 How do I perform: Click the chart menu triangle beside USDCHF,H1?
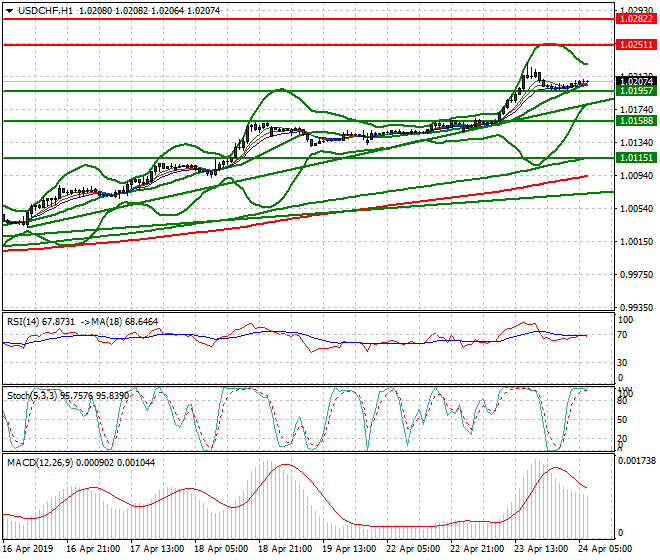tap(9, 11)
